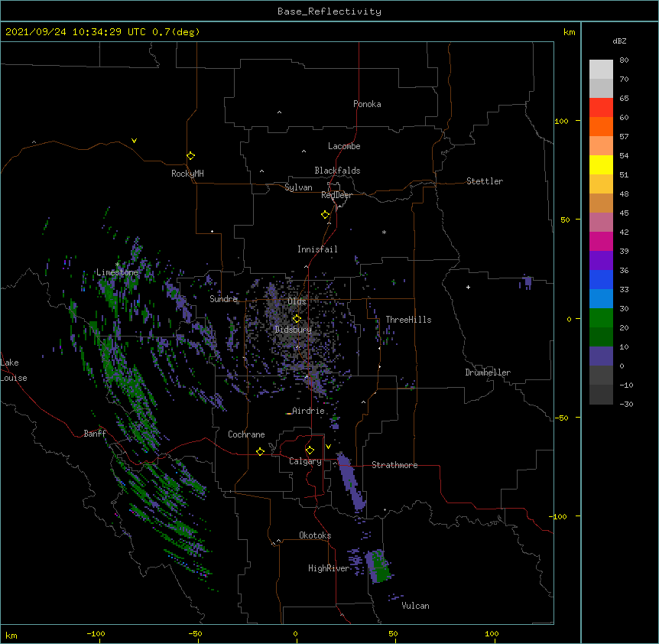Click the 65 value in dBZ legend

[624, 98]
